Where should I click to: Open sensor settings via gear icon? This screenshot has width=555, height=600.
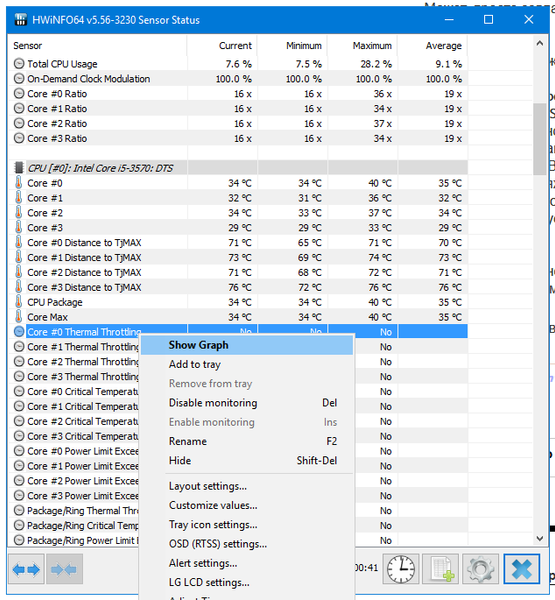(x=481, y=569)
